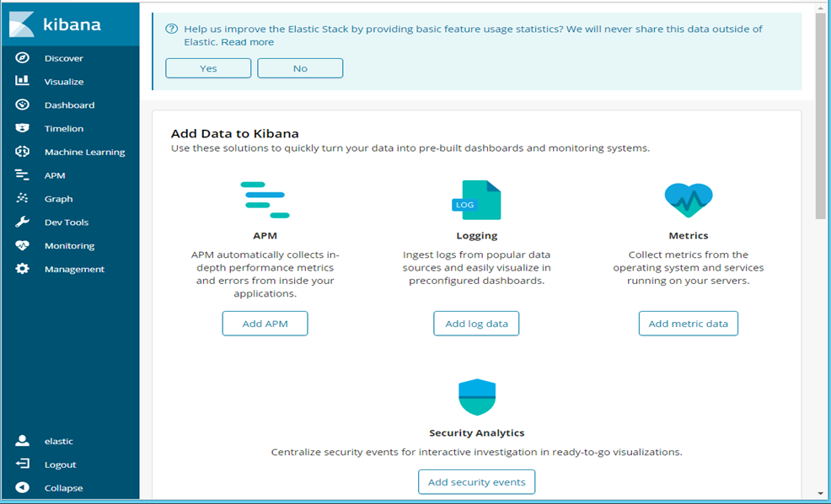Click the Metrics heart illustration

[689, 200]
